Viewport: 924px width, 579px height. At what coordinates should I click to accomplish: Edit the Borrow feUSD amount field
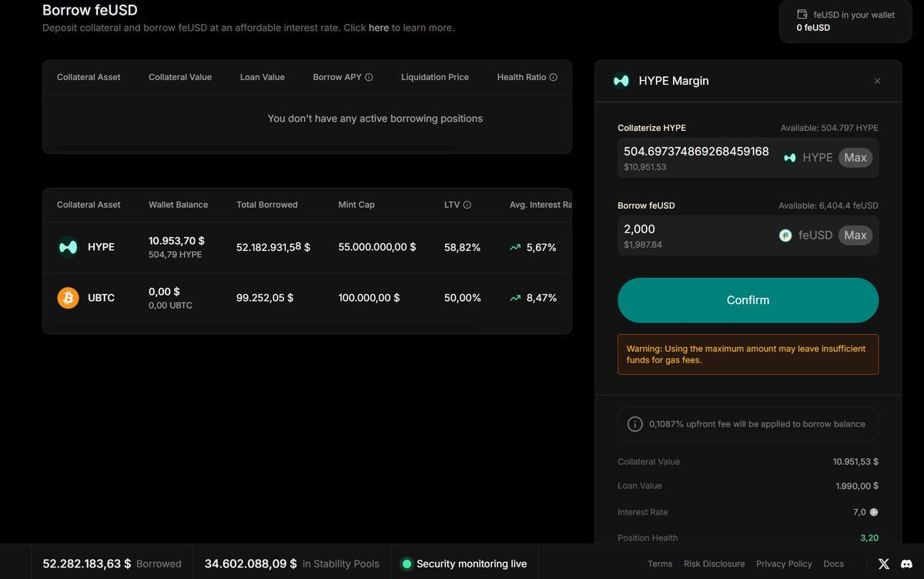click(693, 229)
